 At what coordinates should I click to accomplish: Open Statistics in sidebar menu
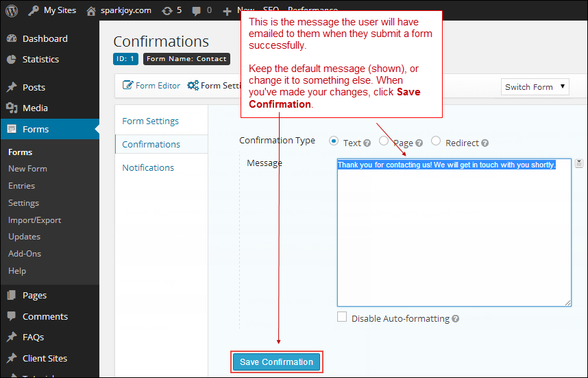[40, 59]
